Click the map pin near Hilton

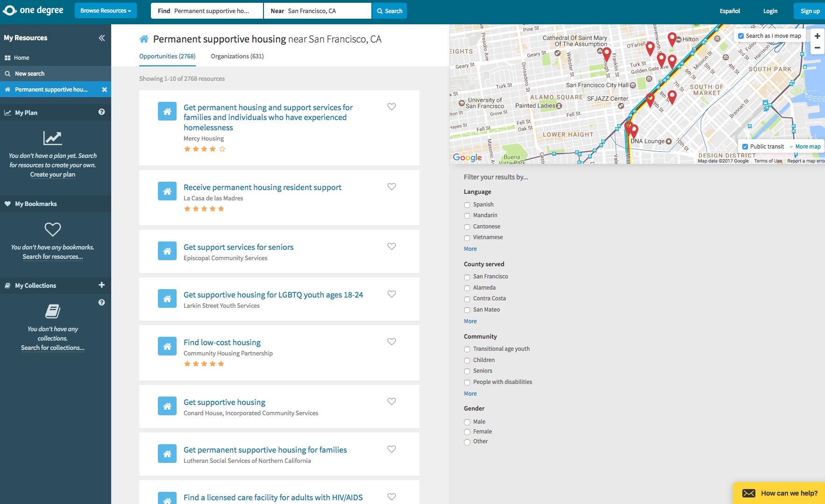672,39
